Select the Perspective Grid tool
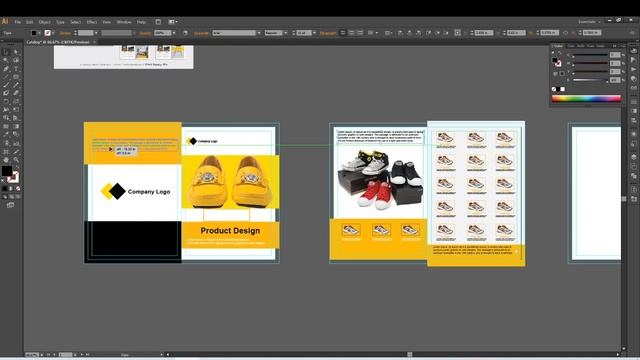 [x=16, y=118]
